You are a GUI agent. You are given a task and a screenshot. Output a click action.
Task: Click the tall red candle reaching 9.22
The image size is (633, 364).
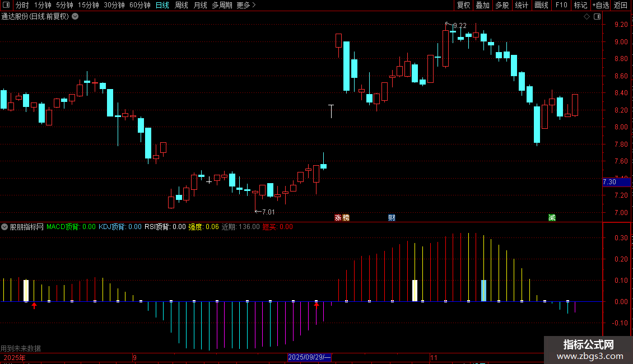click(x=445, y=47)
